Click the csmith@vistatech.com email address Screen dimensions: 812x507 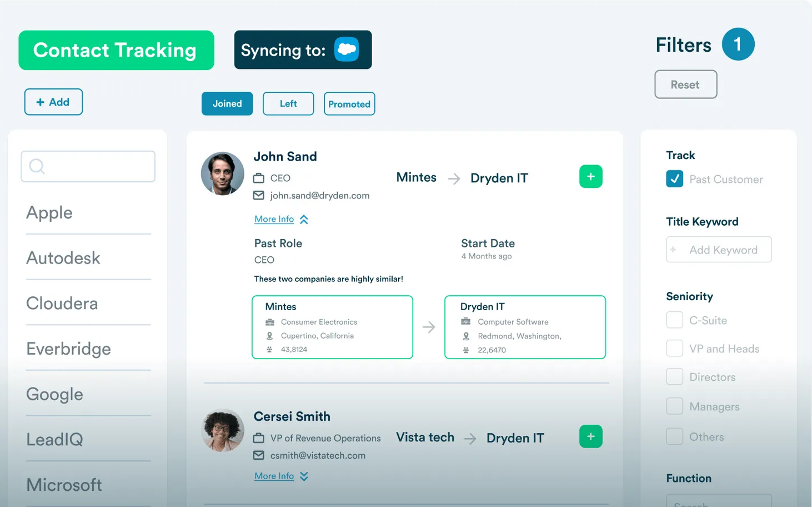[318, 456]
